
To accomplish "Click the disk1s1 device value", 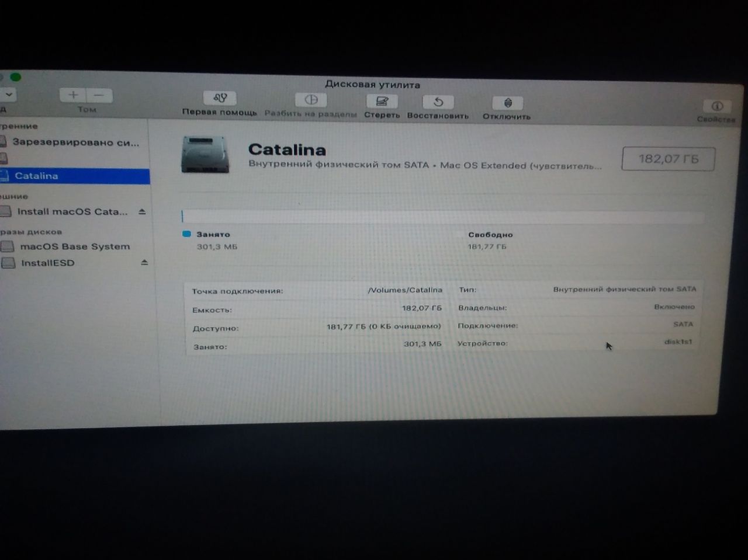I will coord(678,342).
